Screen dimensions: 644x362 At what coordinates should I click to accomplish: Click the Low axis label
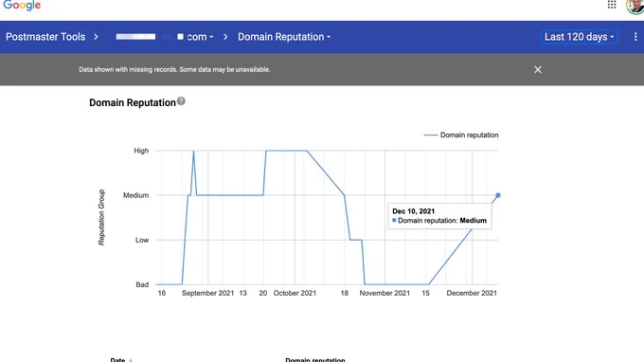click(142, 240)
